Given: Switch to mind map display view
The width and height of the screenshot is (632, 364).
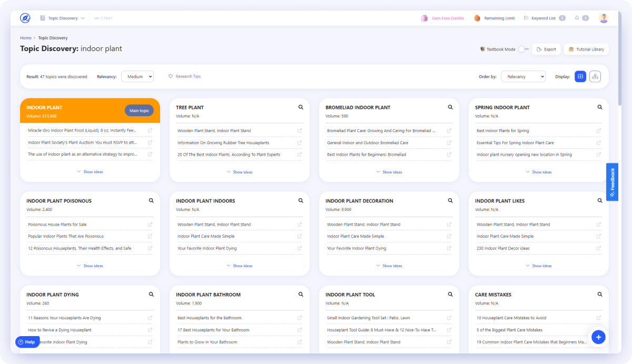Looking at the screenshot, I should [x=595, y=76].
